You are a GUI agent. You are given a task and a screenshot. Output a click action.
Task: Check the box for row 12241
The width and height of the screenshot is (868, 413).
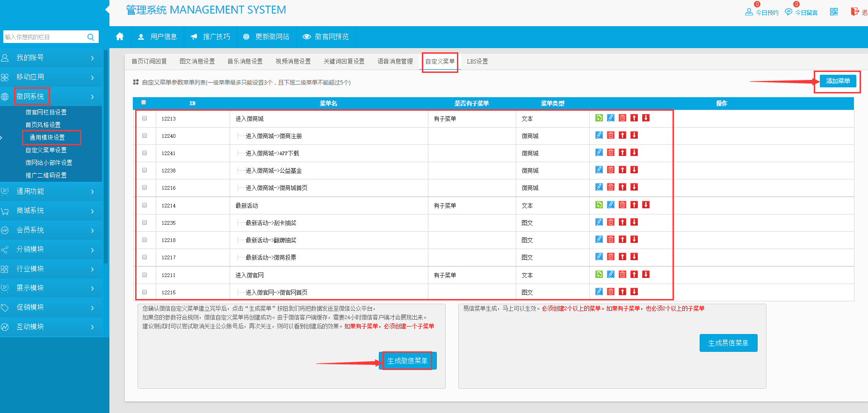click(x=145, y=153)
